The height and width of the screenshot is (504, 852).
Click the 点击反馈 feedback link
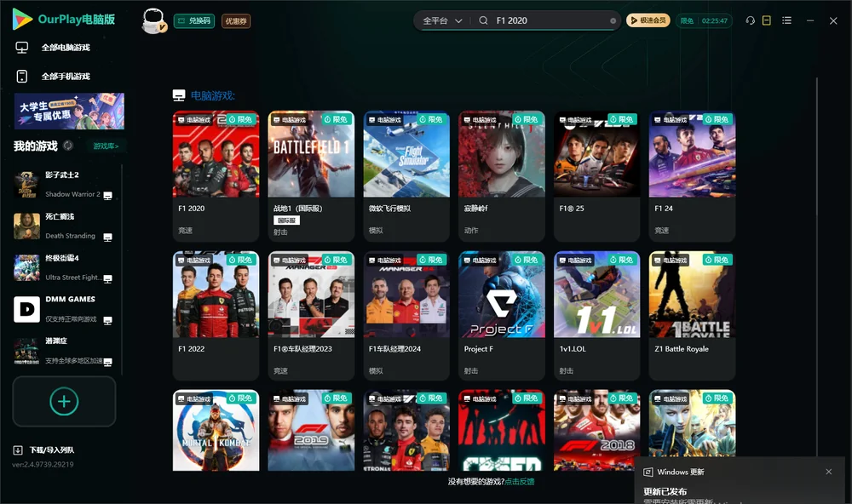pos(520,481)
